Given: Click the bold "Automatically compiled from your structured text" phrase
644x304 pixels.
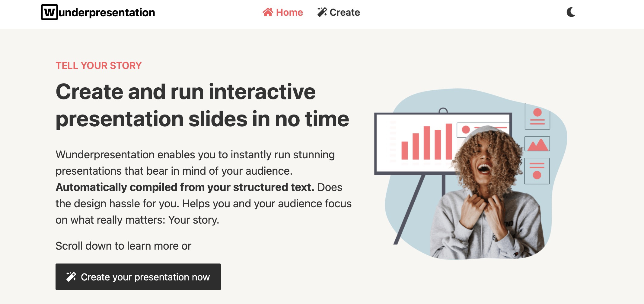Looking at the screenshot, I should pos(184,187).
